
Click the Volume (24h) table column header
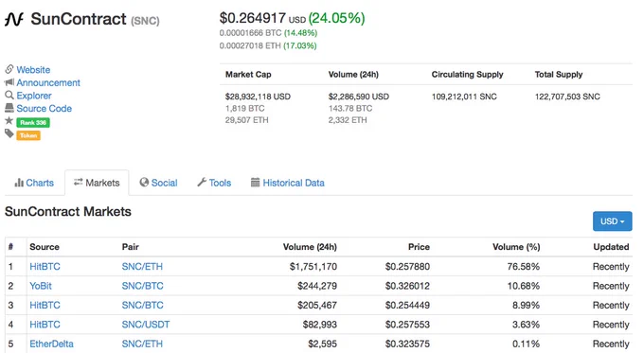click(x=310, y=247)
